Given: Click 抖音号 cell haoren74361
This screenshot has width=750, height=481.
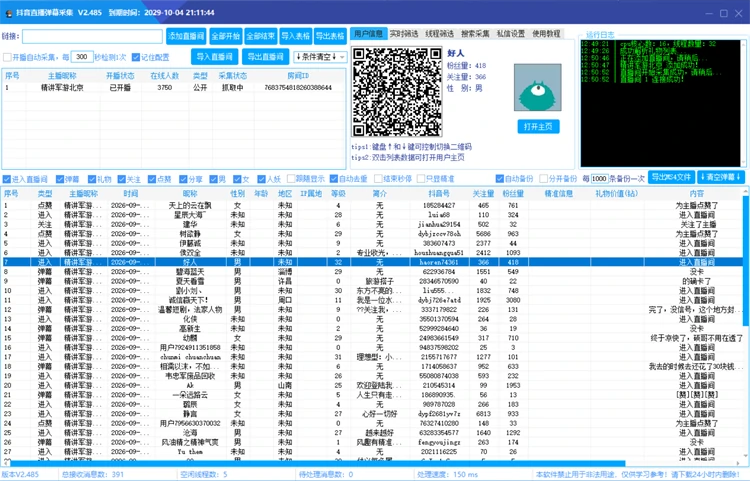Looking at the screenshot, I should pyautogui.click(x=439, y=262).
